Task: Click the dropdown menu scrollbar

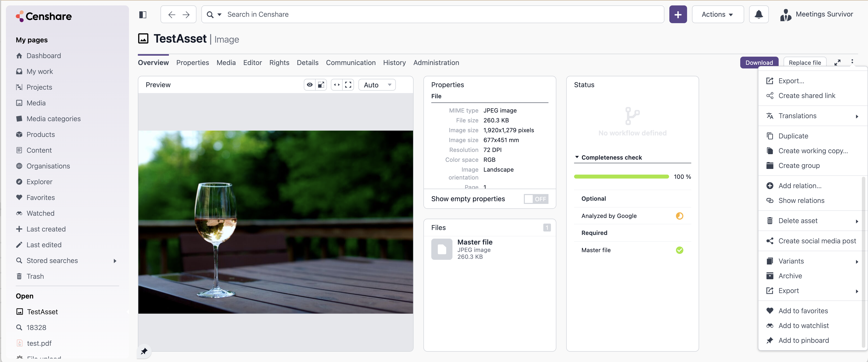Action: point(863,262)
